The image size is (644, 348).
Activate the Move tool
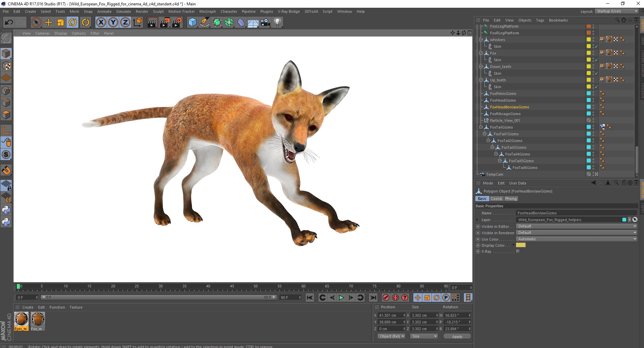pos(49,23)
